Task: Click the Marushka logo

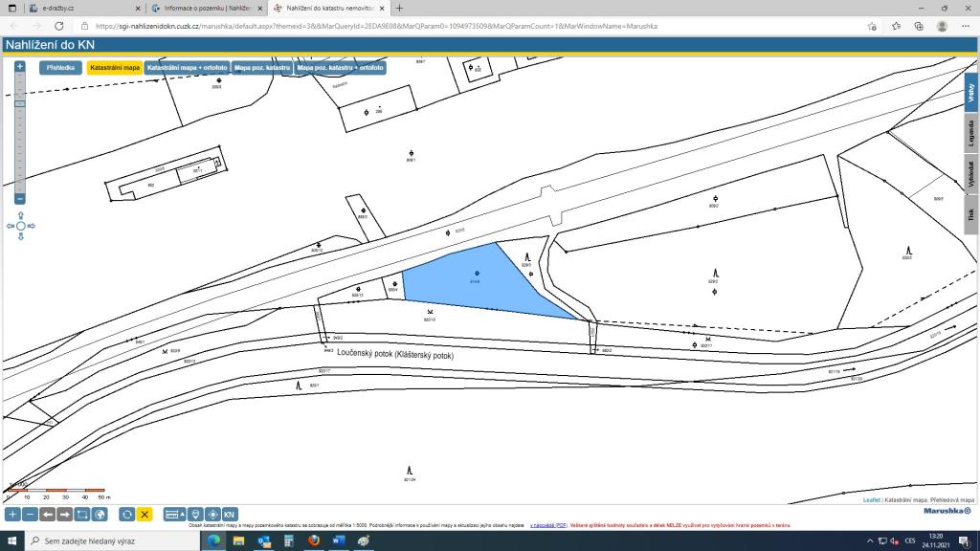Action: 947,511
